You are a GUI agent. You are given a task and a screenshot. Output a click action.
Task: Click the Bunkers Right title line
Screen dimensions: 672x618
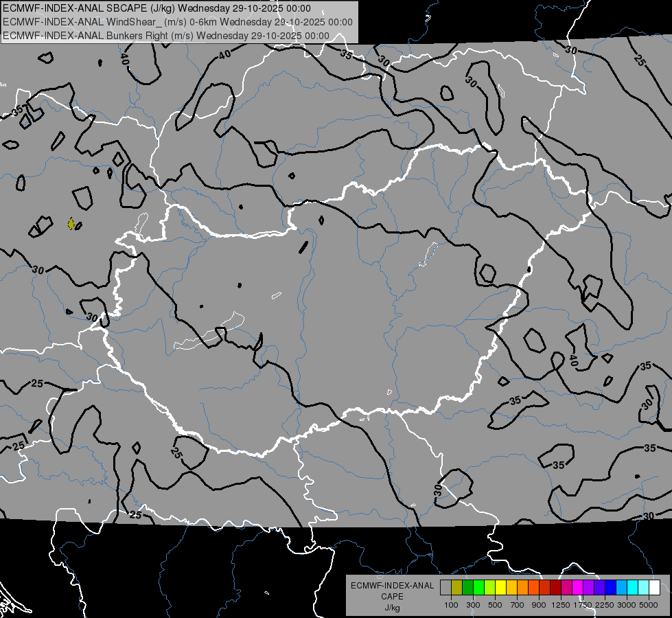coord(166,36)
